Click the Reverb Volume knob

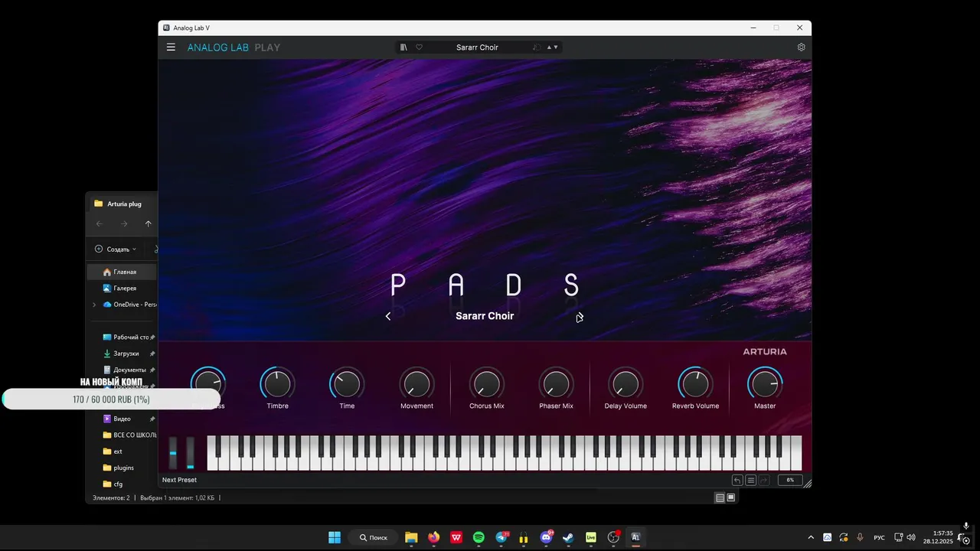[695, 384]
